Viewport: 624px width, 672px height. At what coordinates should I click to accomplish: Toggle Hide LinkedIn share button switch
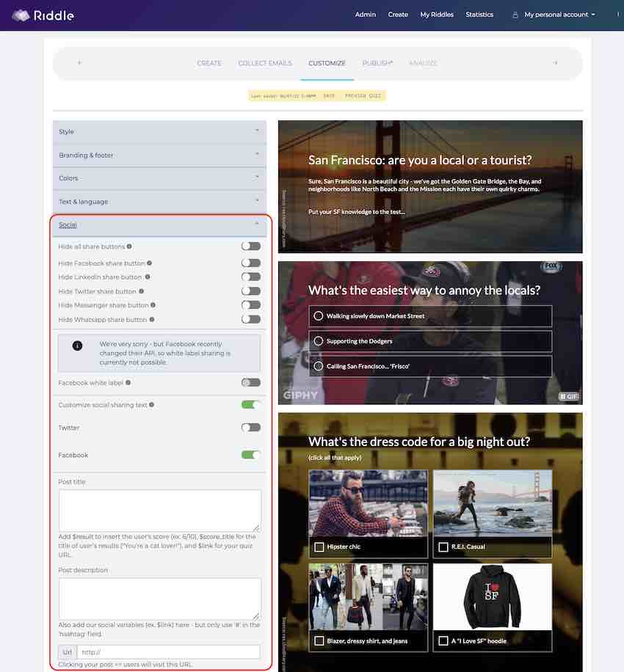click(251, 277)
